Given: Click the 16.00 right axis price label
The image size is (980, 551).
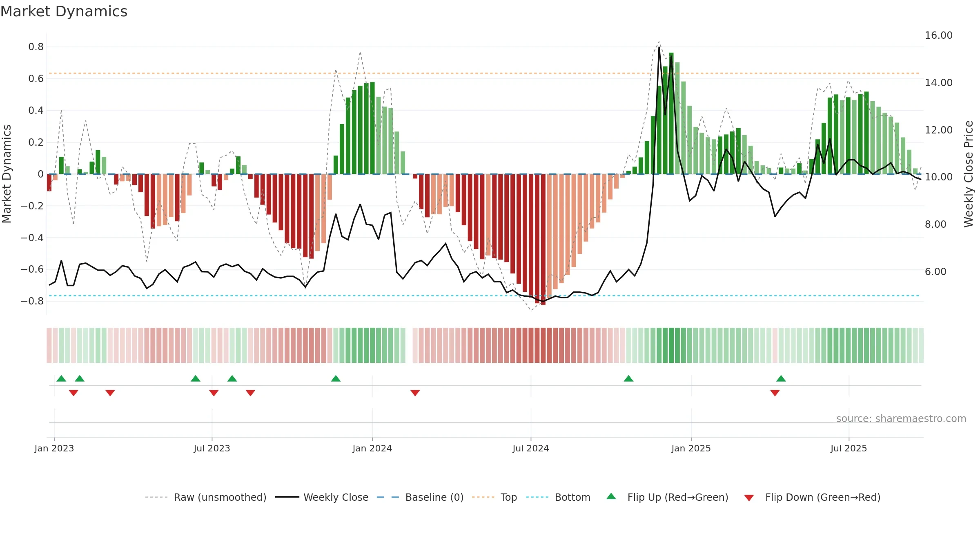Looking at the screenshot, I should click(939, 36).
